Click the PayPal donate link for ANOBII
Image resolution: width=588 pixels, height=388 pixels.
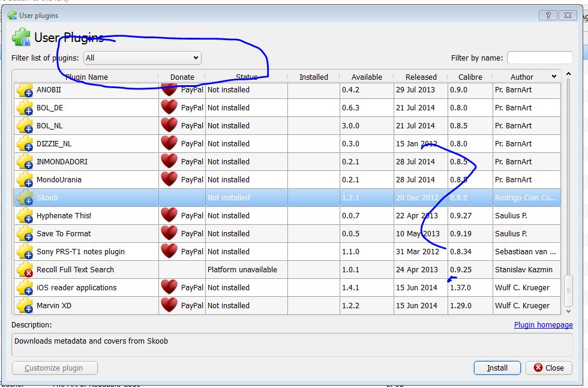192,90
